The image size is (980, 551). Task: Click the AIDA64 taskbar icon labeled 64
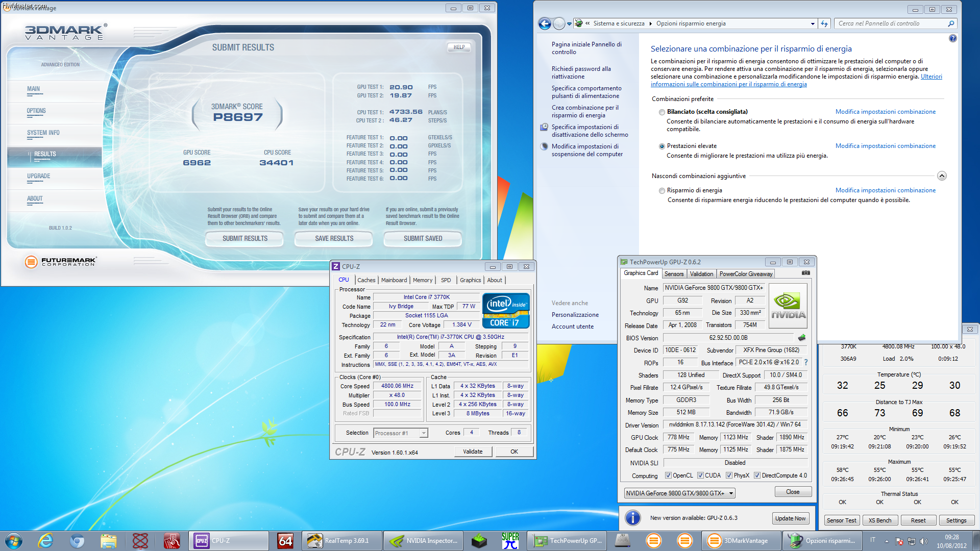click(285, 541)
